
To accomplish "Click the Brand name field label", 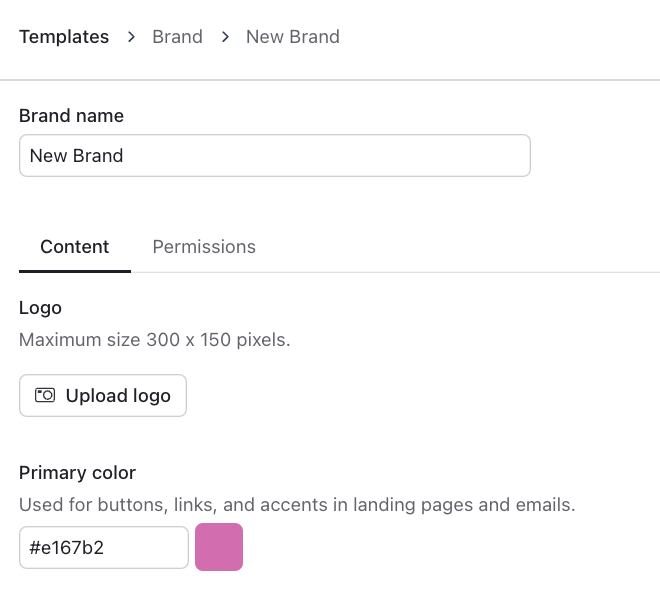I will (72, 116).
